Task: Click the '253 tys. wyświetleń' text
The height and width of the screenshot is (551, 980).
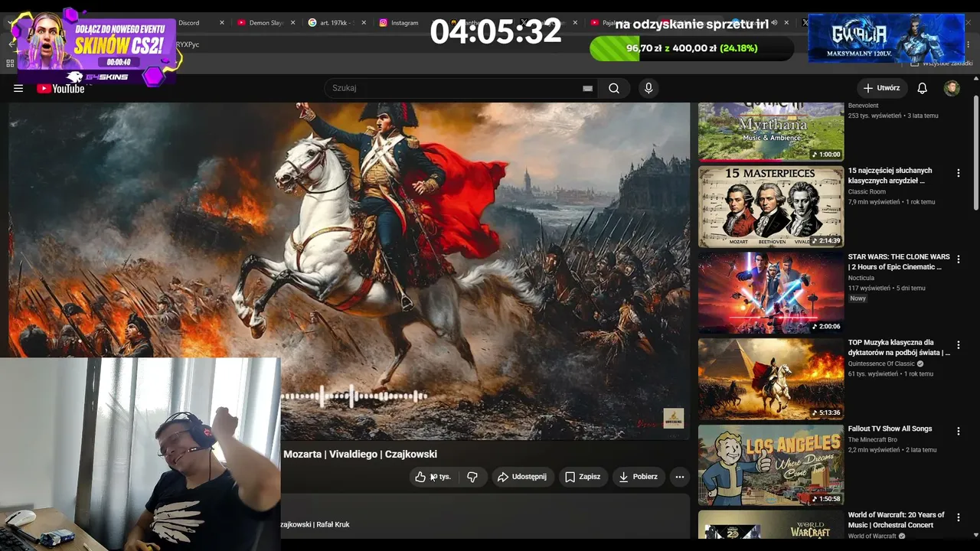Action: point(874,116)
